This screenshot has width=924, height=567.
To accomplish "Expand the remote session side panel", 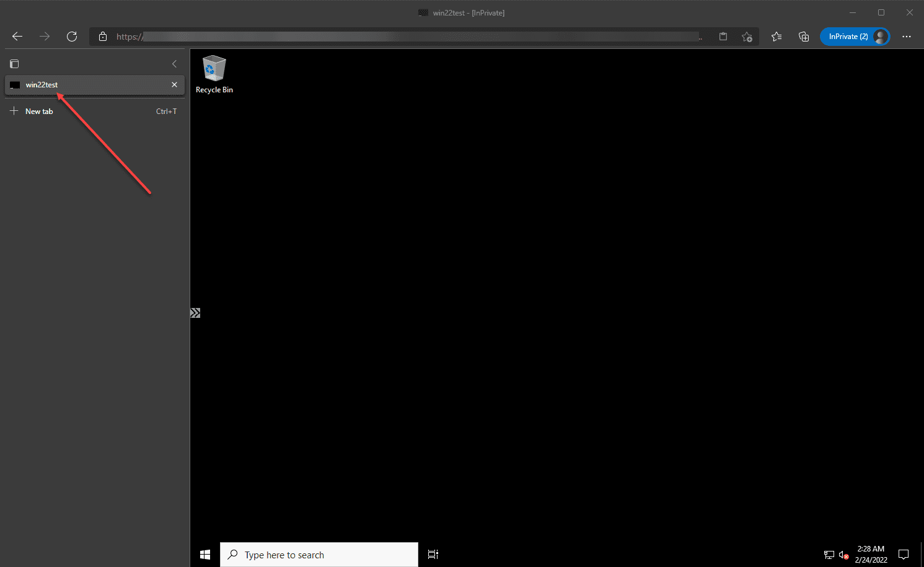I will 195,313.
